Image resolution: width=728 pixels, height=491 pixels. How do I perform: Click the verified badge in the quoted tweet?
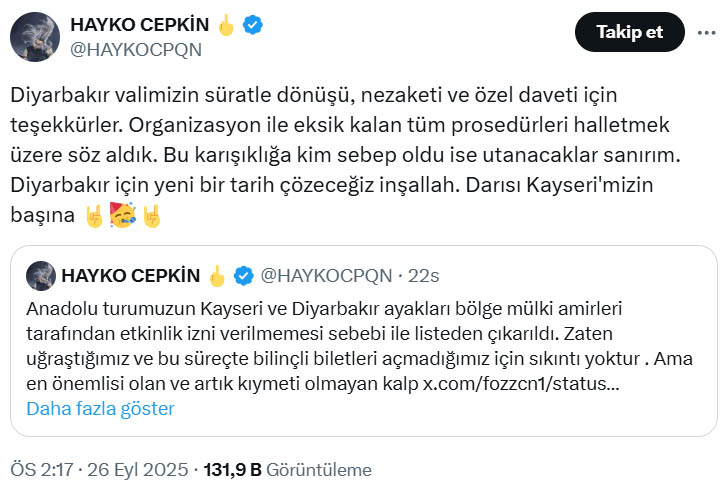tap(243, 275)
